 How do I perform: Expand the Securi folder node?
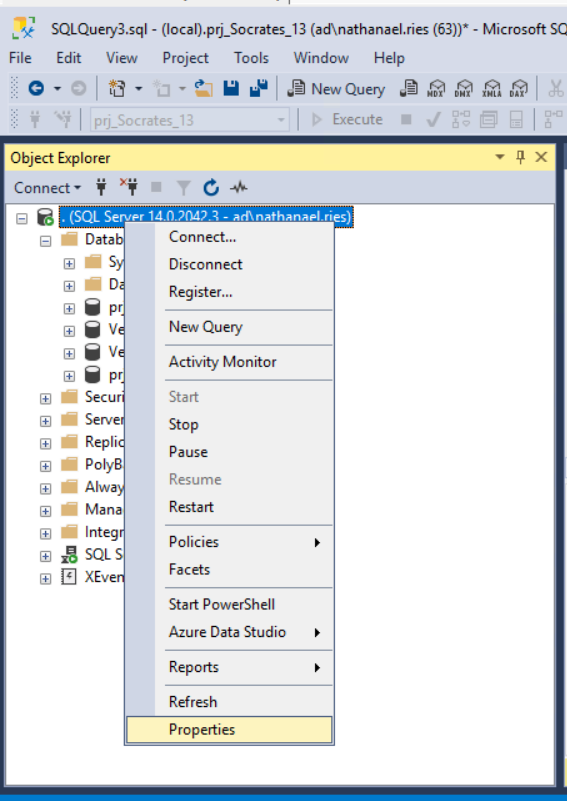click(45, 398)
